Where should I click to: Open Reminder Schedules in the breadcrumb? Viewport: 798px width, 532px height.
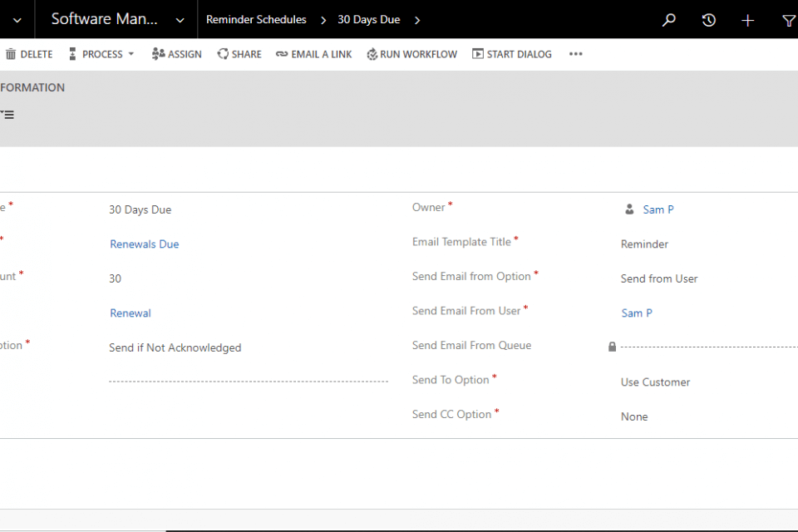[256, 20]
